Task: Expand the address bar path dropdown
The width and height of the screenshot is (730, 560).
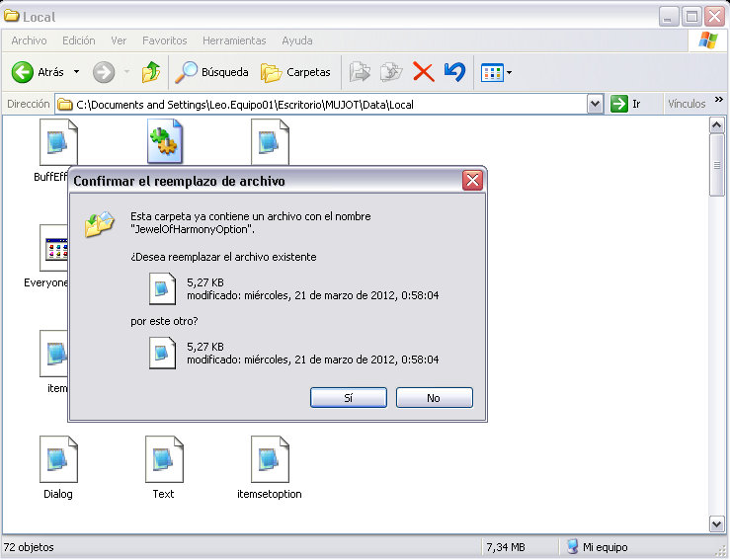Action: click(x=595, y=104)
